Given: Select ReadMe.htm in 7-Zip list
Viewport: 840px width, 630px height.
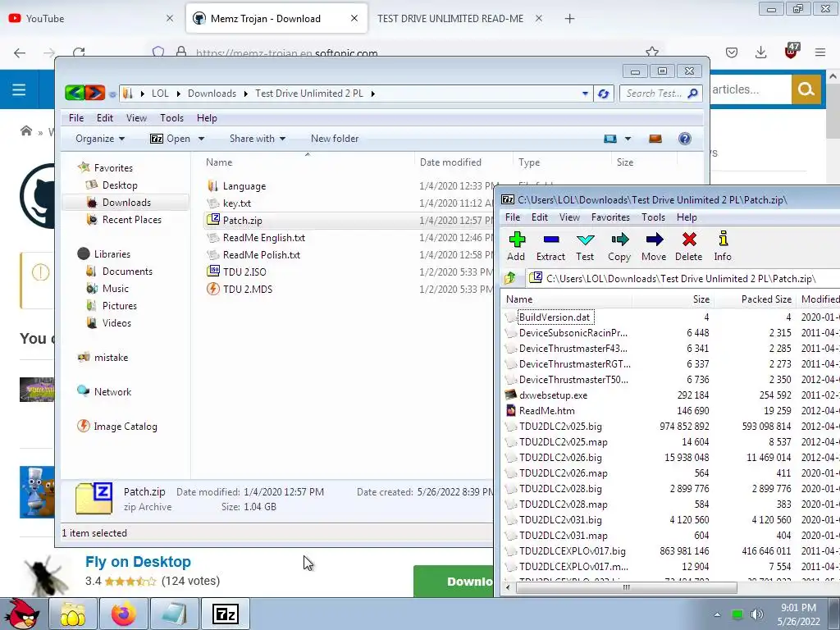Looking at the screenshot, I should pos(546,411).
